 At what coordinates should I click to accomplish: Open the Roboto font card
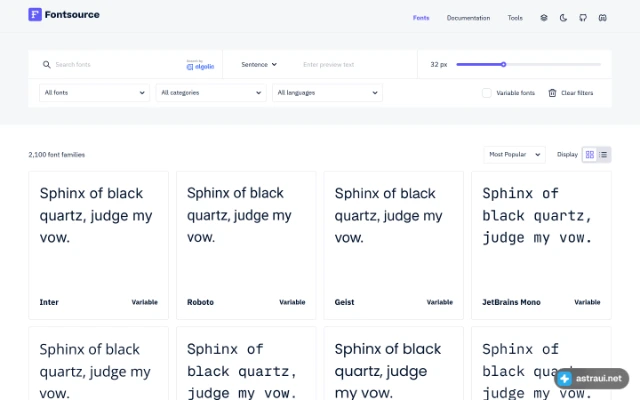click(246, 245)
